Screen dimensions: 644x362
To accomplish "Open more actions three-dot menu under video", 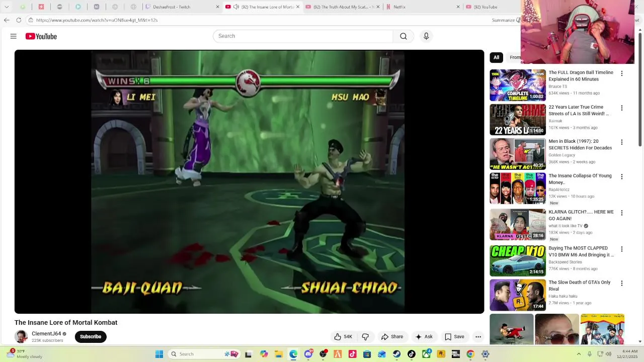I will (478, 337).
